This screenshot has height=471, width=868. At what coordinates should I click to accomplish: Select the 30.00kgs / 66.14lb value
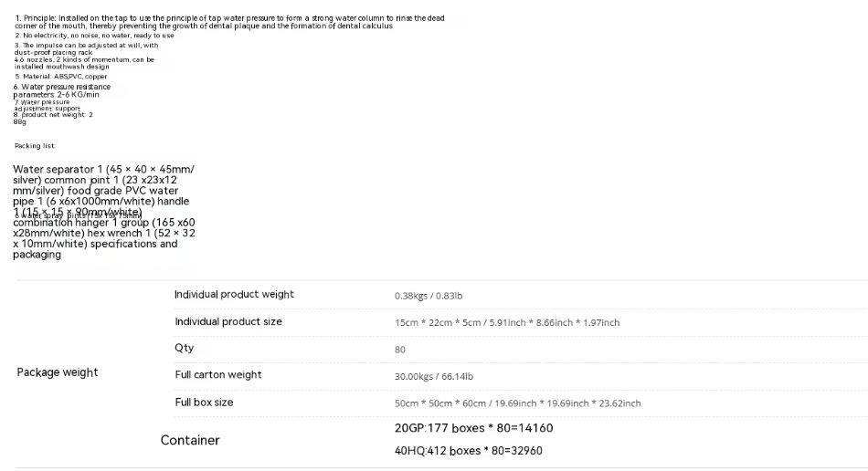click(434, 376)
